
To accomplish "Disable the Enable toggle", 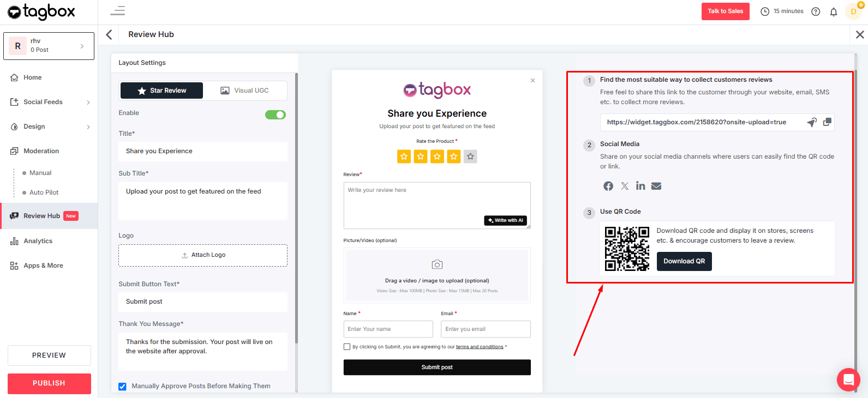I will point(276,114).
